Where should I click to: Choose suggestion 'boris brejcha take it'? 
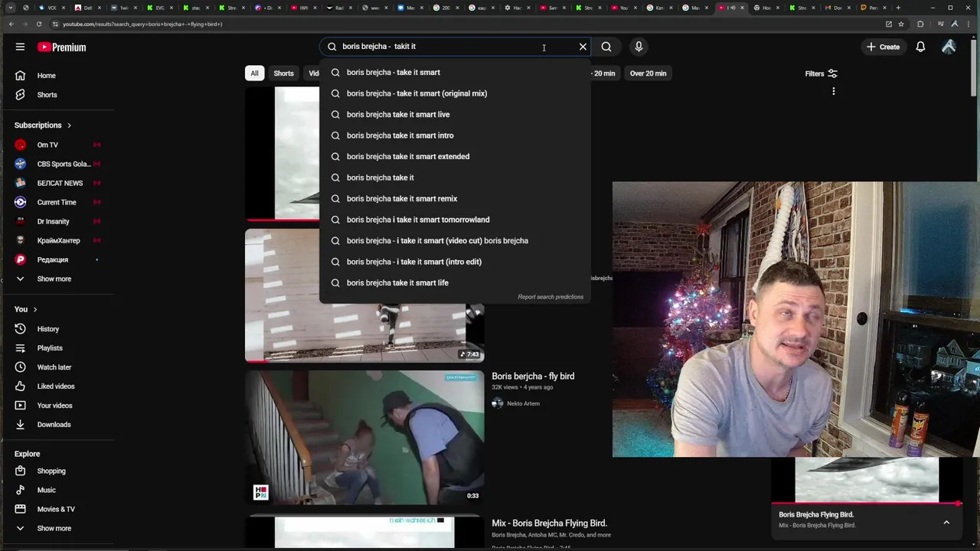456,178
